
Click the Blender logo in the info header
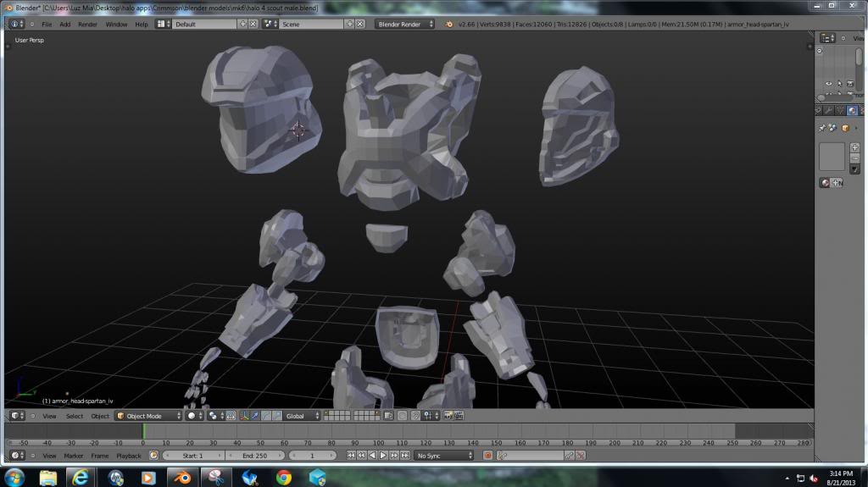[x=449, y=25]
